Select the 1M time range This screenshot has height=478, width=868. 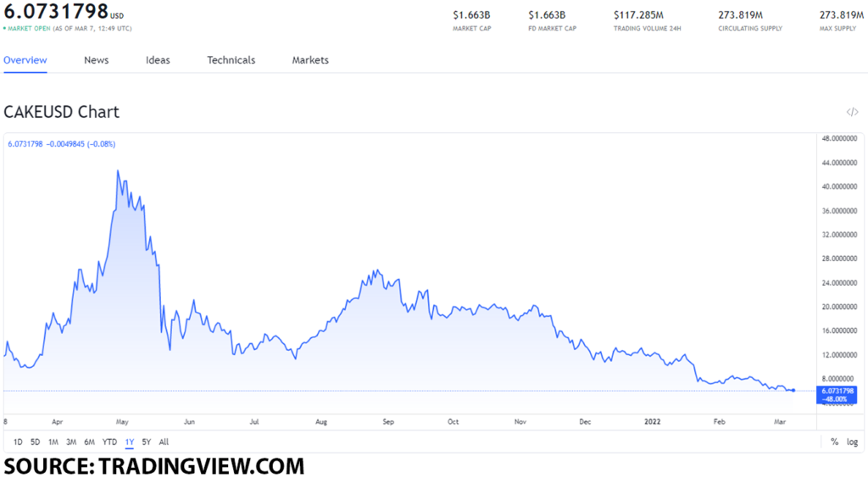(x=53, y=442)
